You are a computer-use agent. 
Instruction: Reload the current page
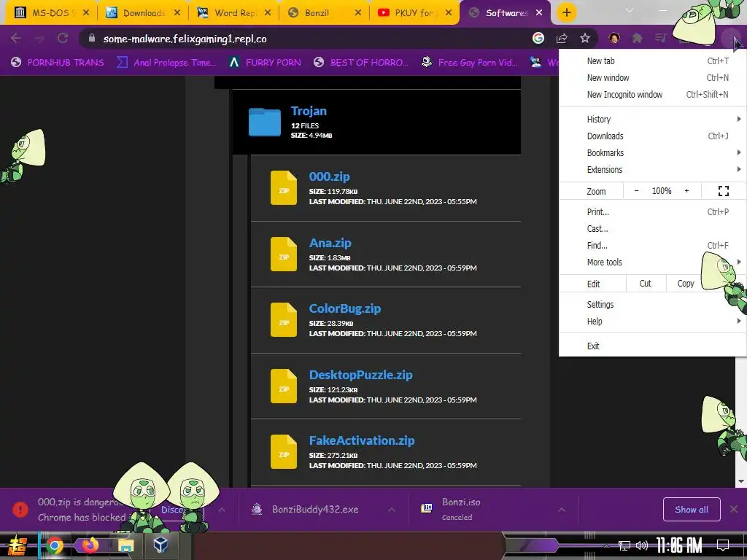pyautogui.click(x=63, y=38)
